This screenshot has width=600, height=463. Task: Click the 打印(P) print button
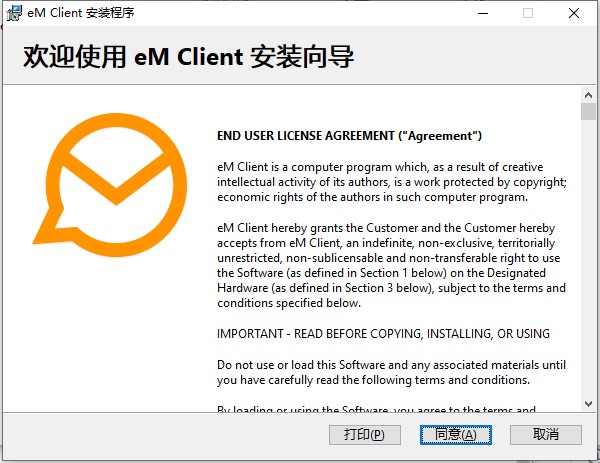click(365, 435)
